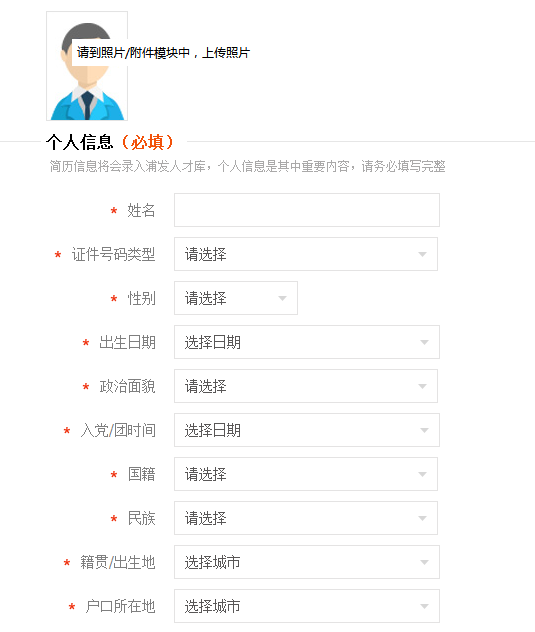Image resolution: width=535 pixels, height=632 pixels.
Task: Open the 籍贯/出生地 city selector
Action: coord(307,561)
